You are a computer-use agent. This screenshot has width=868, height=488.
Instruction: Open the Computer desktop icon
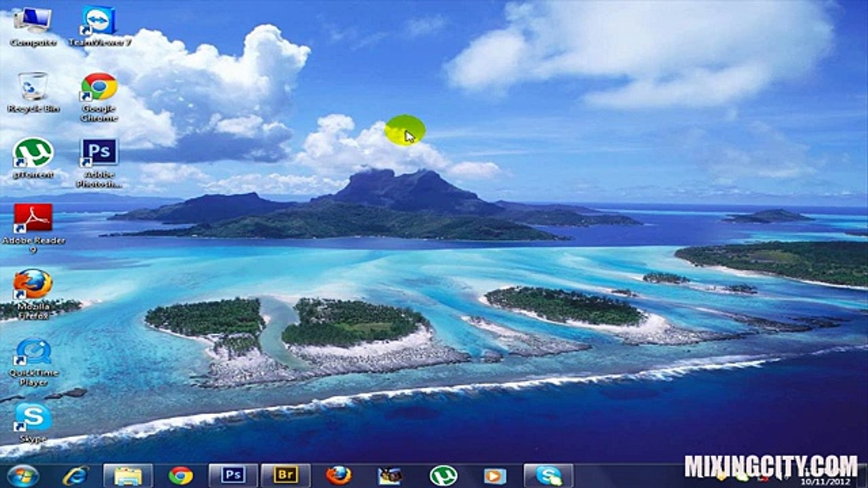33,26
